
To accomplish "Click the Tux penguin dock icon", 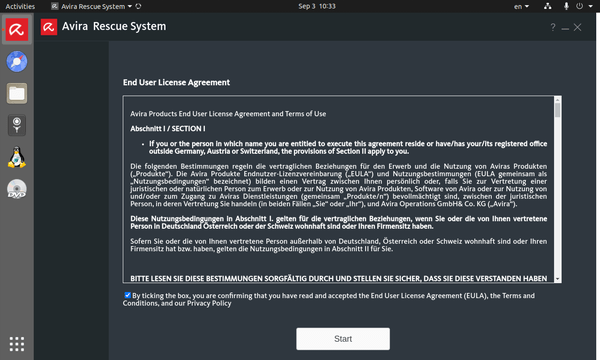I will [x=17, y=157].
